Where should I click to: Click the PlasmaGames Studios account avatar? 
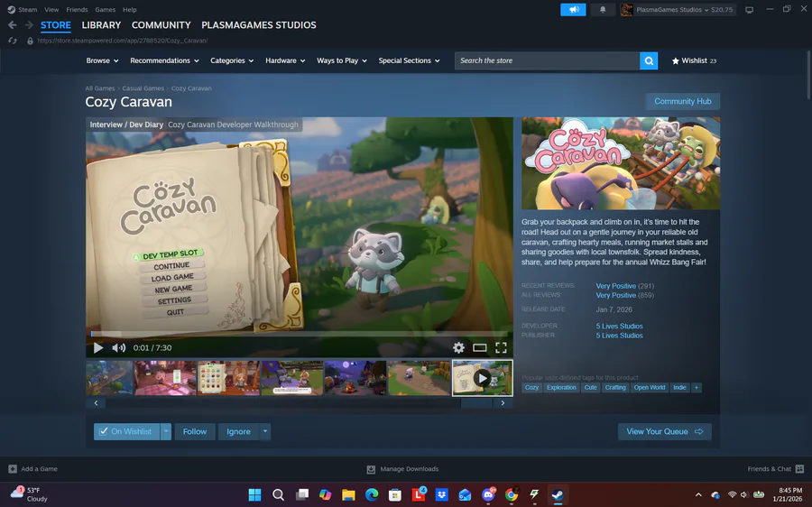pos(627,9)
